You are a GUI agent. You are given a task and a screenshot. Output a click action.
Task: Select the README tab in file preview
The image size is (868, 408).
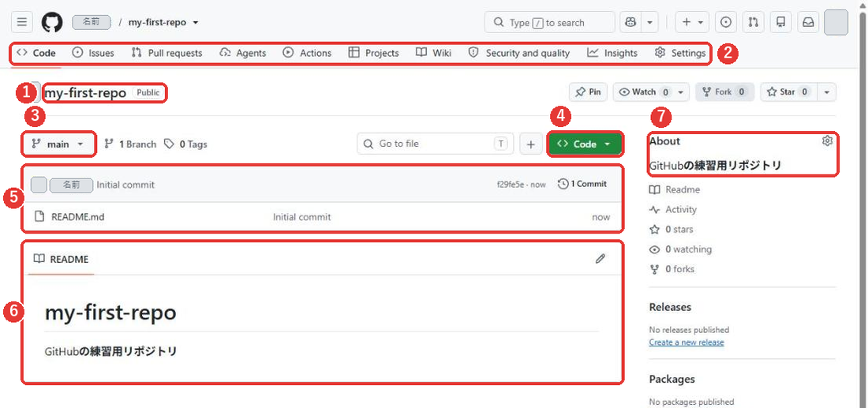(61, 259)
